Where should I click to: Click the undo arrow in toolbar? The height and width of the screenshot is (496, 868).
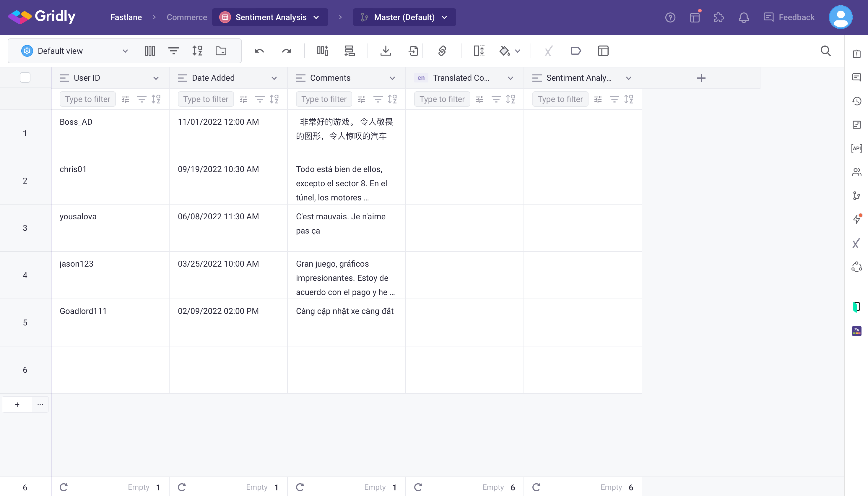point(259,51)
